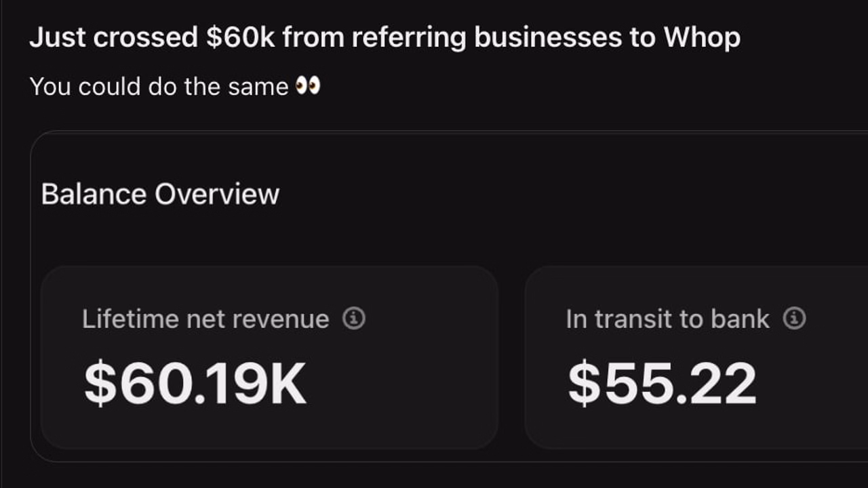
Task: Select the Balance Overview heading
Action: (x=160, y=195)
